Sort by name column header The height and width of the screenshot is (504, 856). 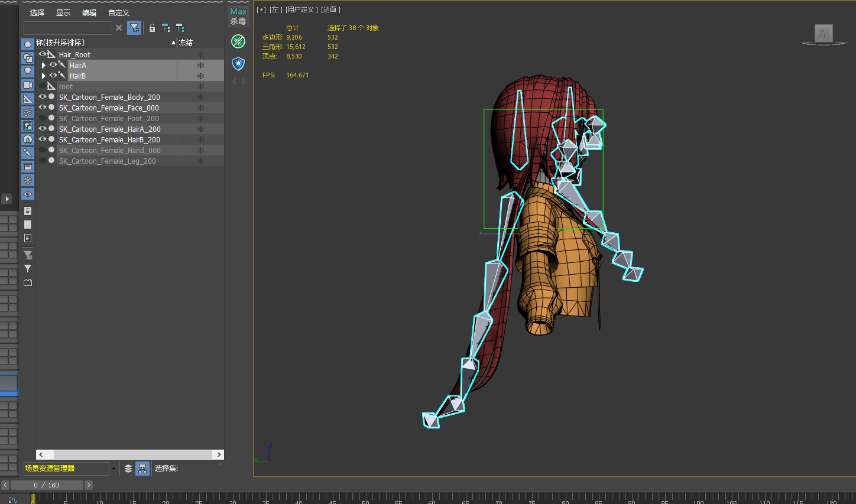coord(106,43)
